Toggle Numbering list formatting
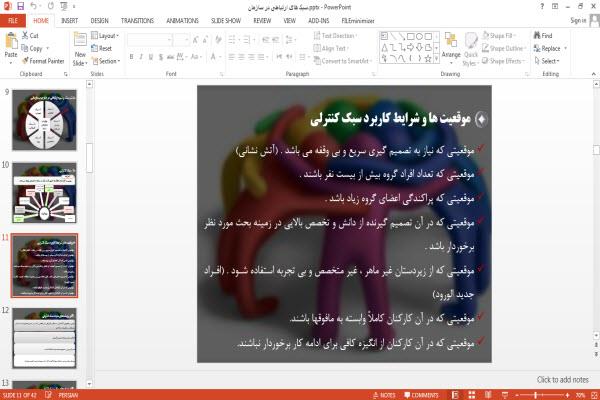 (x=248, y=39)
